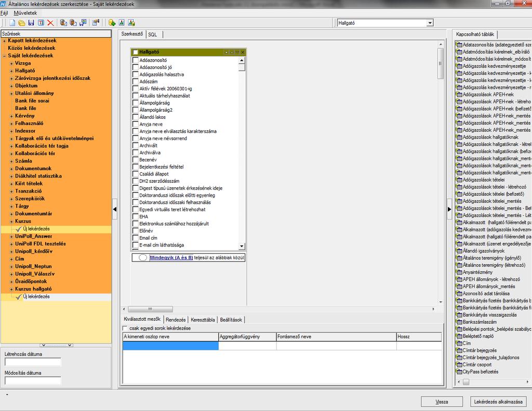Close the Hallgató table box with its X
The height and width of the screenshot is (411, 532).
pos(243,52)
